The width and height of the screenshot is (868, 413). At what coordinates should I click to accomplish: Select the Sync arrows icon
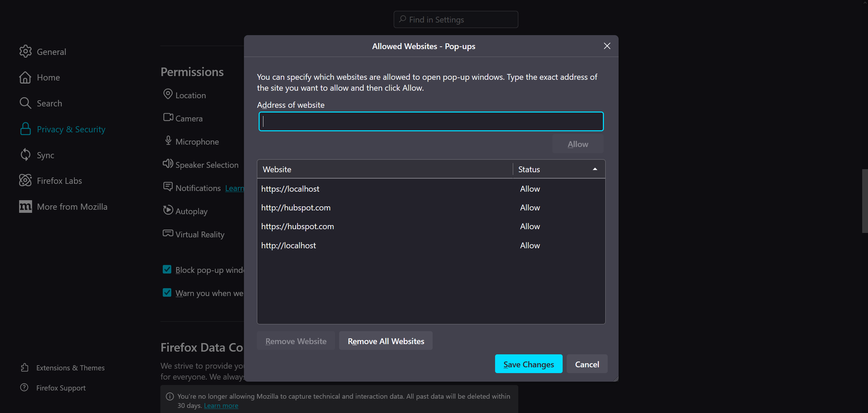(25, 155)
